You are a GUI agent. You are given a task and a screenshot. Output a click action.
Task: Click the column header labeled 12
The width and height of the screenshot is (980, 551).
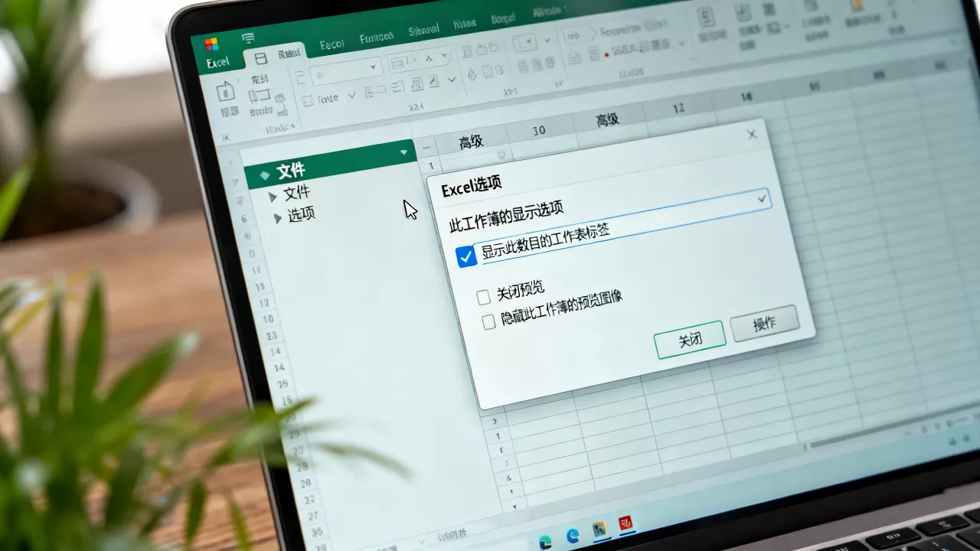click(678, 108)
